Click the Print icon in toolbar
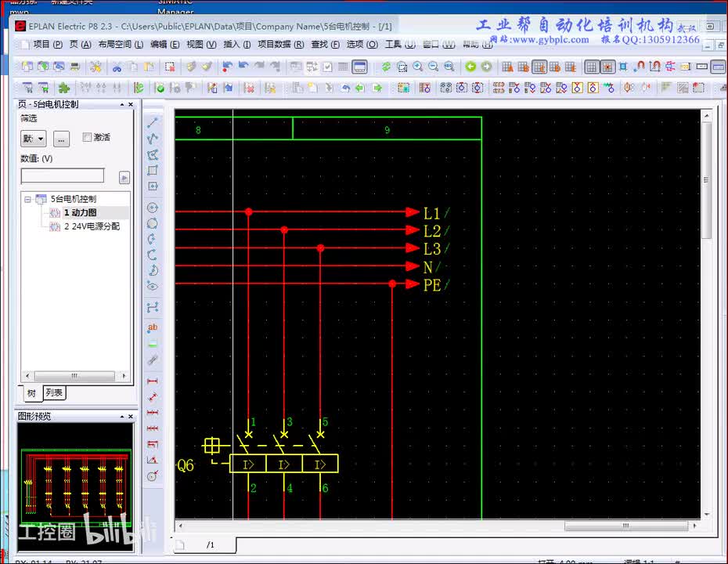The width and height of the screenshot is (728, 564). 75,67
